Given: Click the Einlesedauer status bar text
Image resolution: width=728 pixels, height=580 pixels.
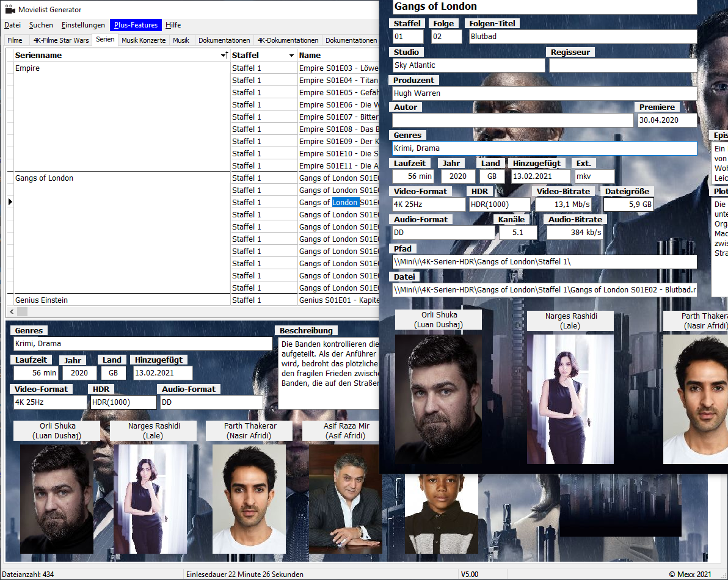Looking at the screenshot, I should coord(245,575).
